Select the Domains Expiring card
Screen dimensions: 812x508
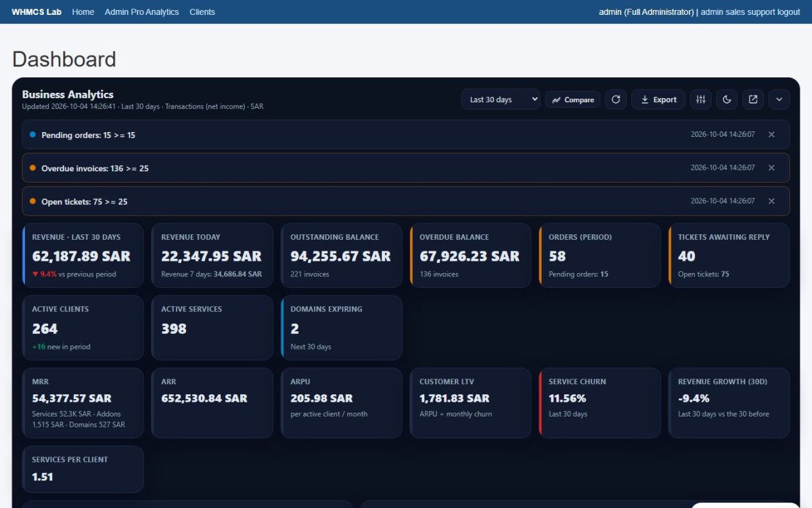342,328
